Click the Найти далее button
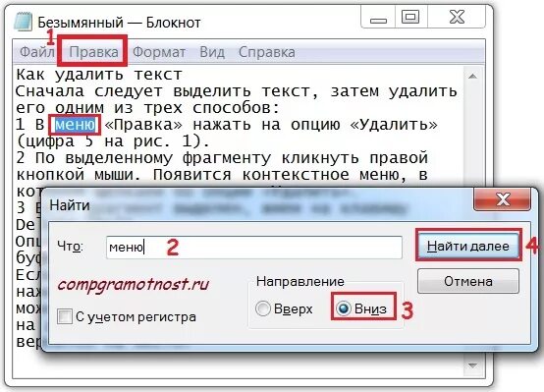This screenshot has width=544, height=392. click(468, 246)
